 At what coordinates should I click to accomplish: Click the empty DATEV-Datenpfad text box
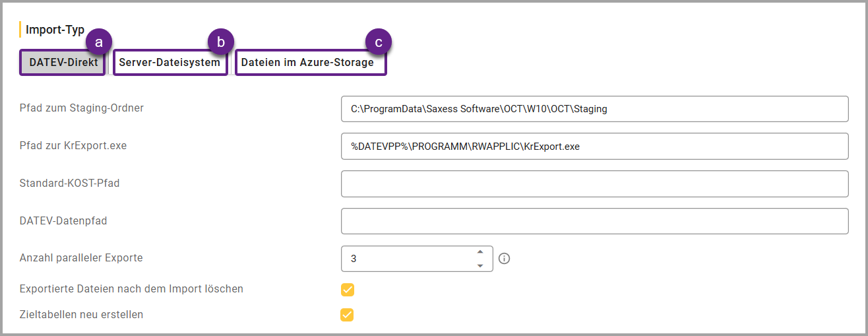pos(594,221)
